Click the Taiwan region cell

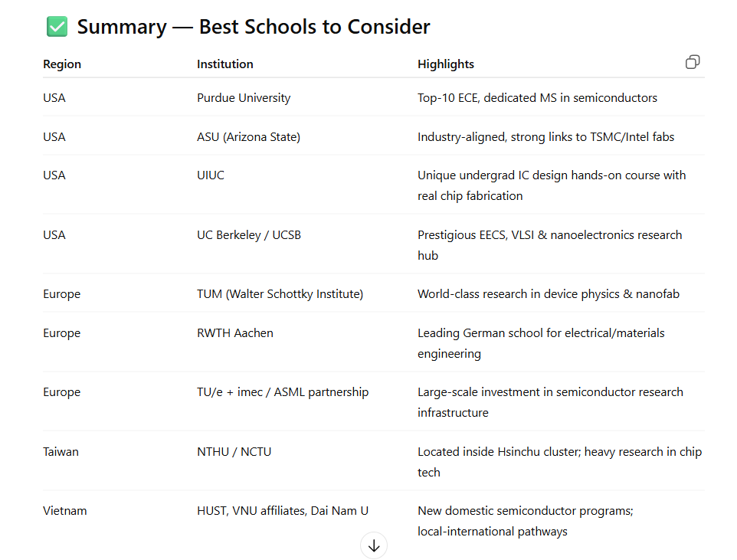coord(61,452)
